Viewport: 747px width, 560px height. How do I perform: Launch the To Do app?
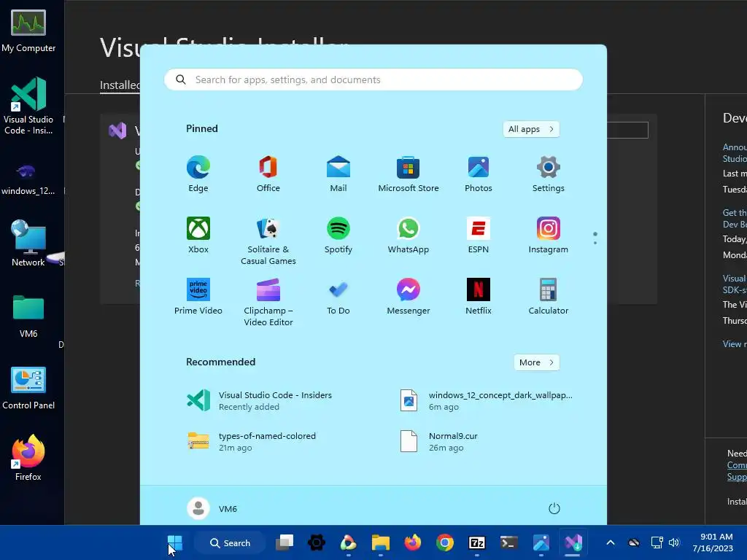click(338, 296)
